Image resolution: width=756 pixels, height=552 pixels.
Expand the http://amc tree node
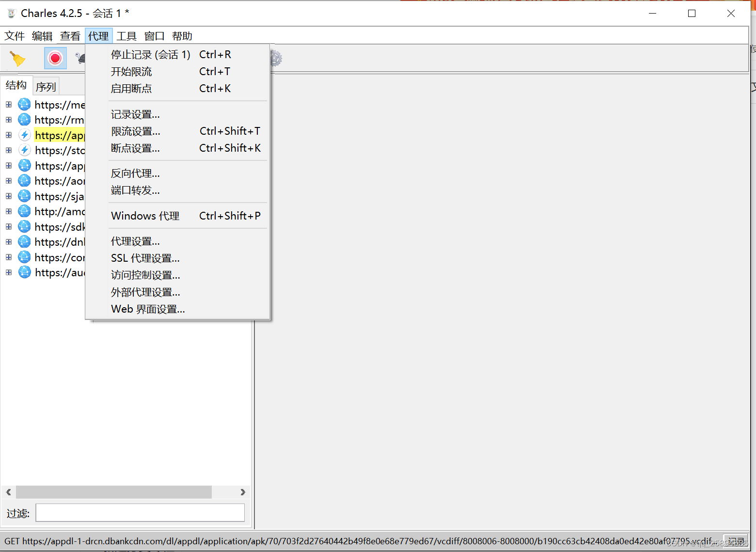(9, 211)
